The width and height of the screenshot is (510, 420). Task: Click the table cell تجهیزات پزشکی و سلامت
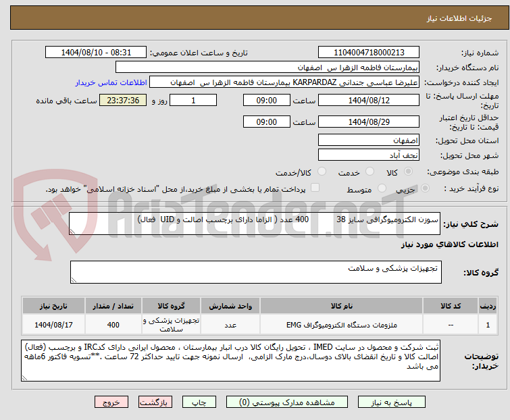tap(171, 325)
